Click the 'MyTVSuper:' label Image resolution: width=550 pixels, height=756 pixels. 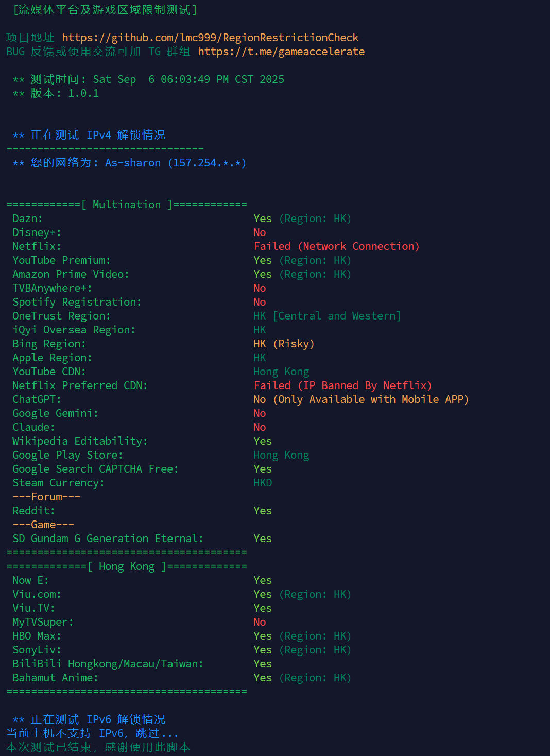coord(43,622)
